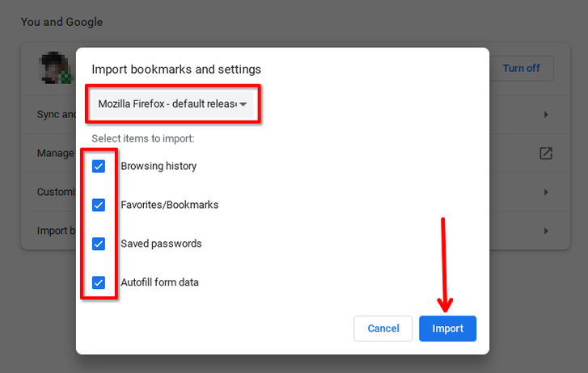Click the Saved passwords label text

point(161,244)
